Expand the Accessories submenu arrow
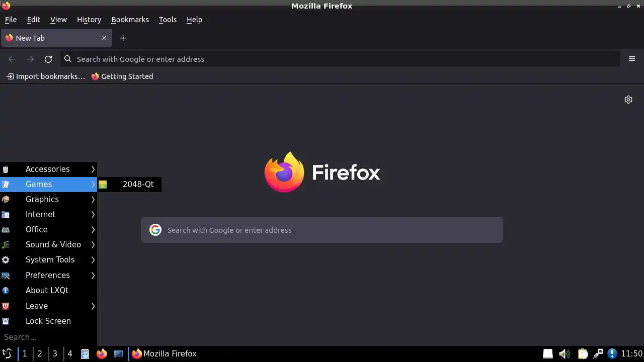Viewport: 644px width, 362px height. tap(93, 169)
